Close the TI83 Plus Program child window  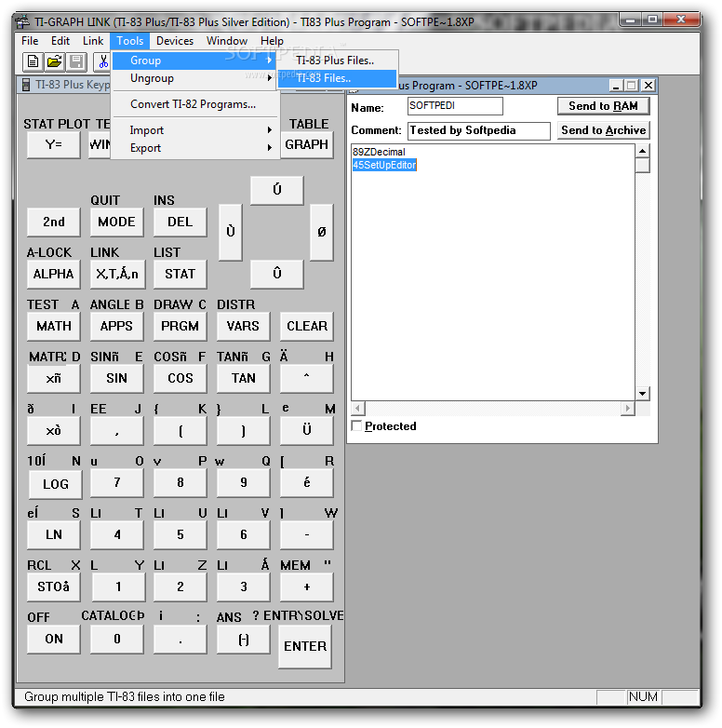tap(648, 86)
